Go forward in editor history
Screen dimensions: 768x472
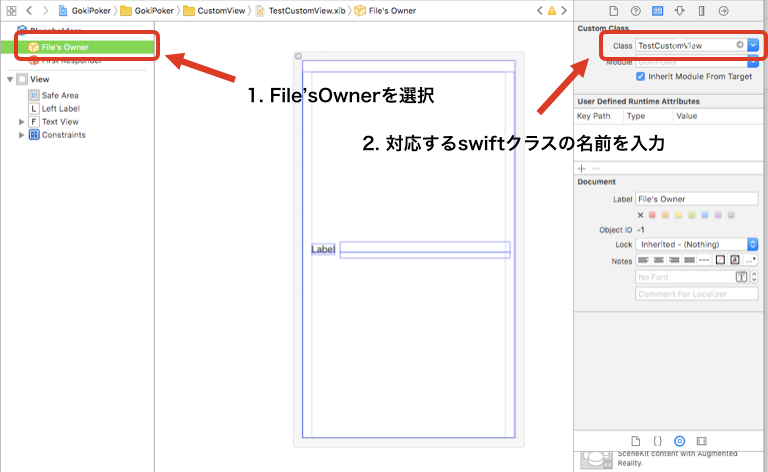46,10
